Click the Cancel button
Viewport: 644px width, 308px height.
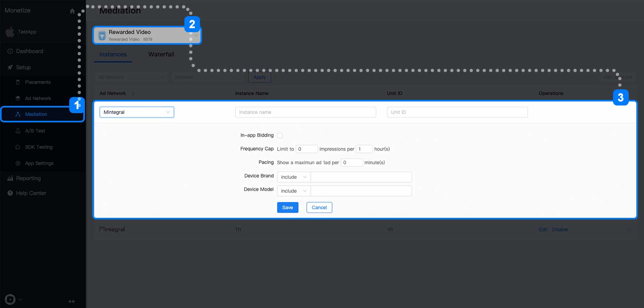319,207
